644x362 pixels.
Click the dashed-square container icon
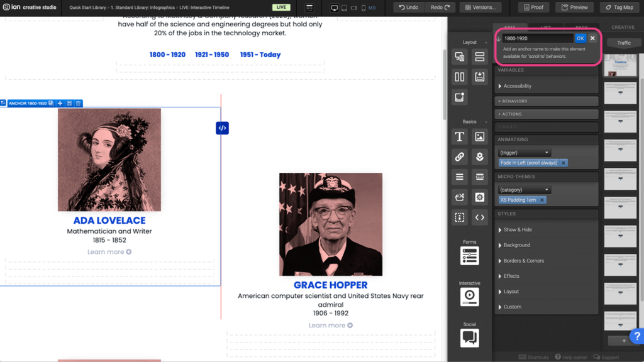[x=460, y=217]
